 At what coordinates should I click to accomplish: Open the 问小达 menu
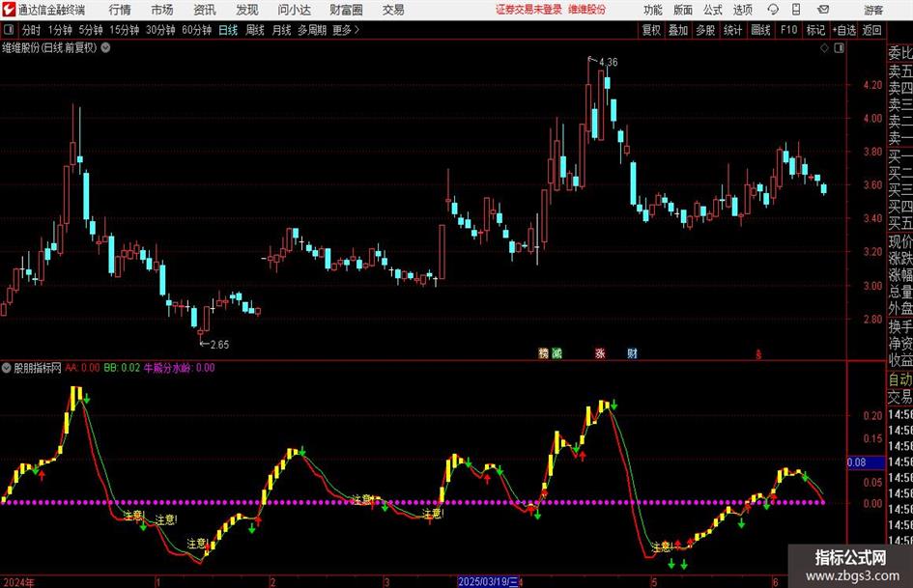pyautogui.click(x=294, y=10)
